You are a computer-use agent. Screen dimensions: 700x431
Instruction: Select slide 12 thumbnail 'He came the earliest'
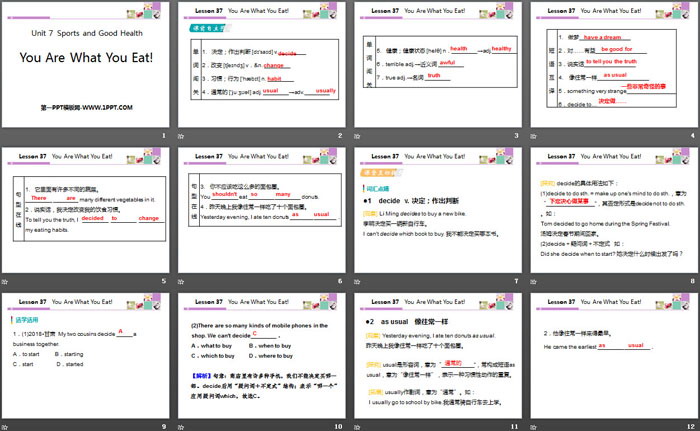[614, 356]
